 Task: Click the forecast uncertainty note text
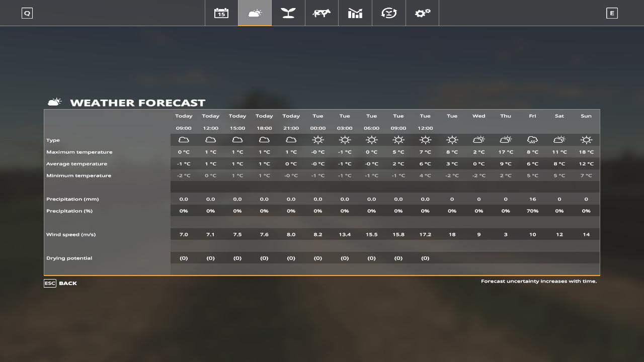click(x=538, y=282)
